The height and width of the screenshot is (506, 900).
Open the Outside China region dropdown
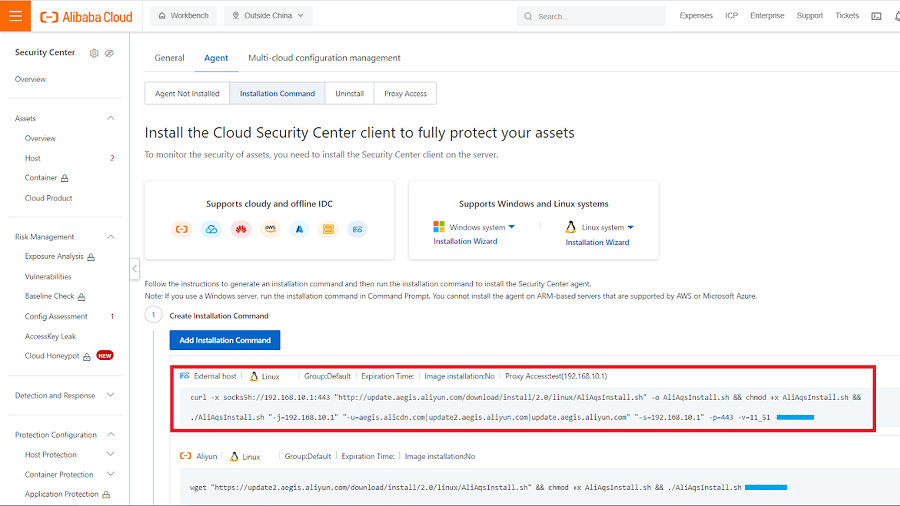click(268, 16)
